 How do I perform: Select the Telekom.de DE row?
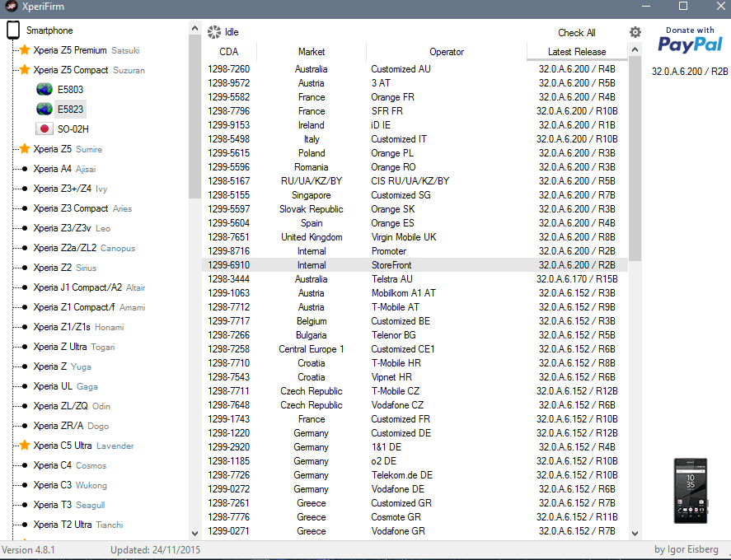coord(415,474)
